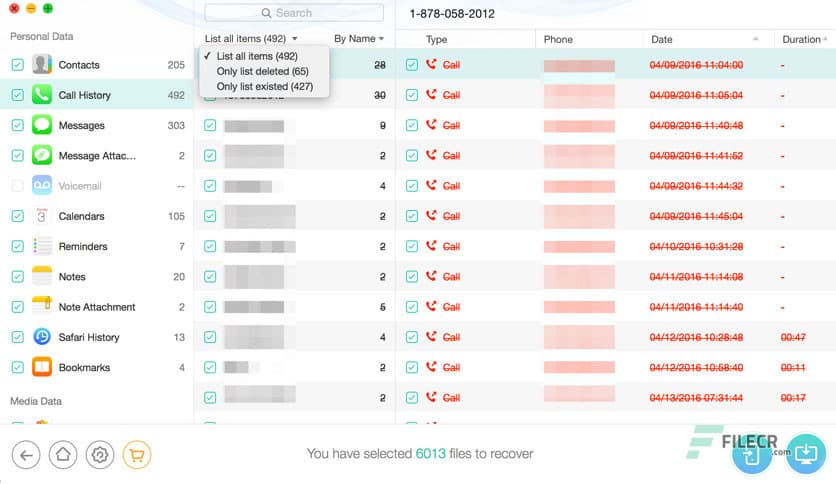This screenshot has width=836, height=484.
Task: Open the Reminders category
Action: 82,246
